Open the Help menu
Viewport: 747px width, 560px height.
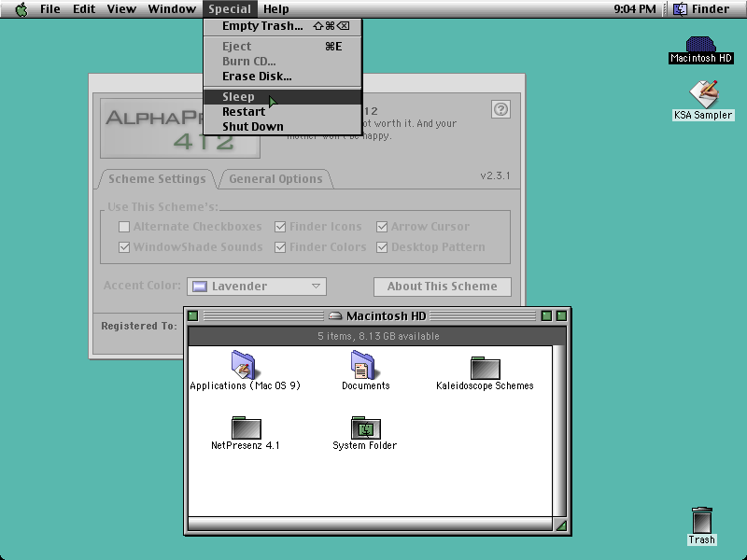[275, 9]
